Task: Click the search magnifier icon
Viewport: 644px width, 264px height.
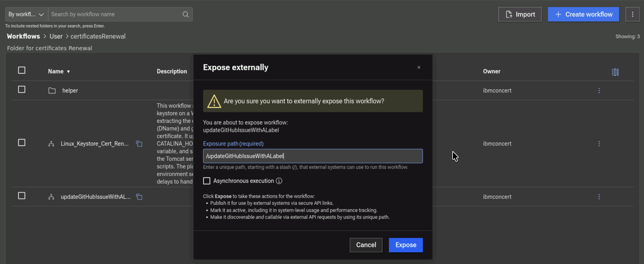Action: [x=185, y=14]
